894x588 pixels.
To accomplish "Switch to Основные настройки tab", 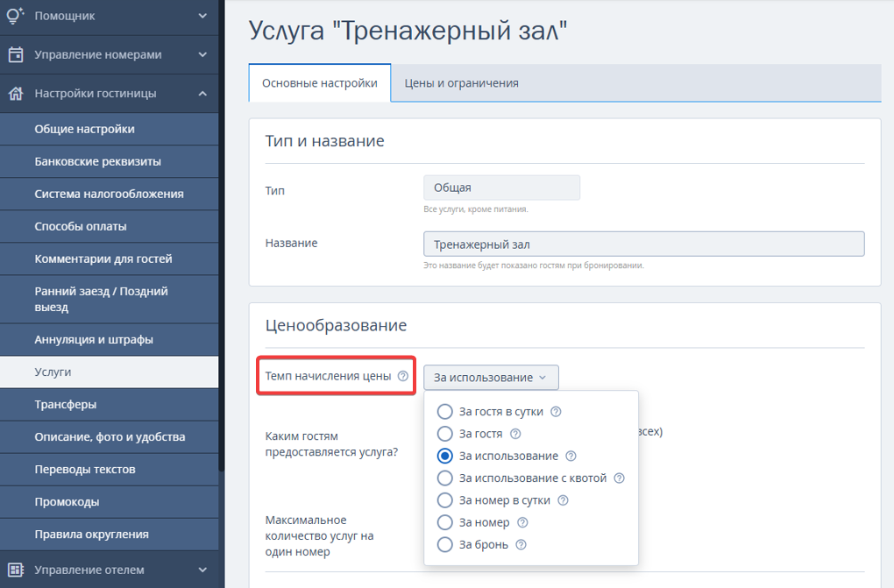I will 320,83.
